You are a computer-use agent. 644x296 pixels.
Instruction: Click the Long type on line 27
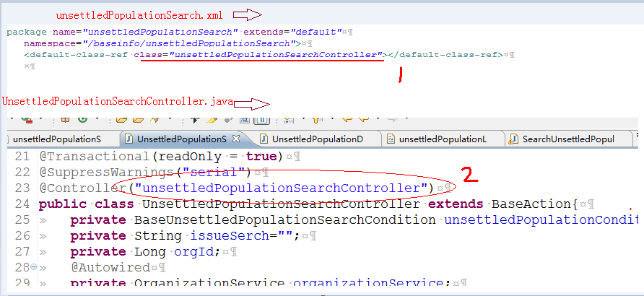click(150, 251)
